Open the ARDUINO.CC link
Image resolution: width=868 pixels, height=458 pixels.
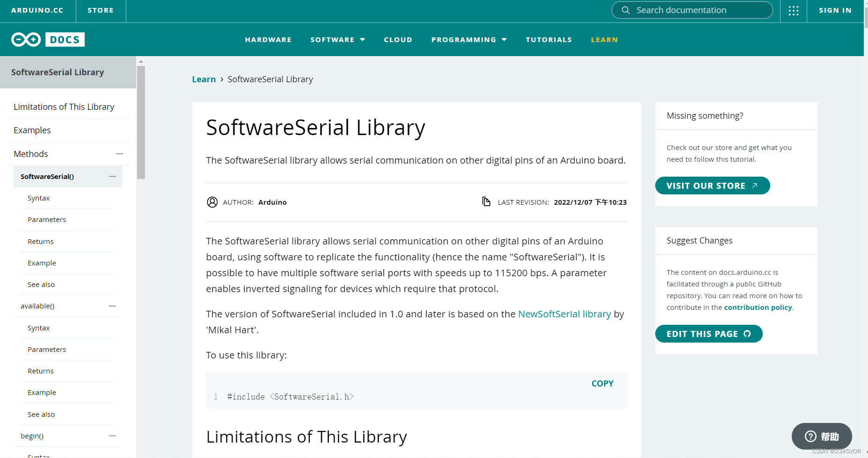37,10
